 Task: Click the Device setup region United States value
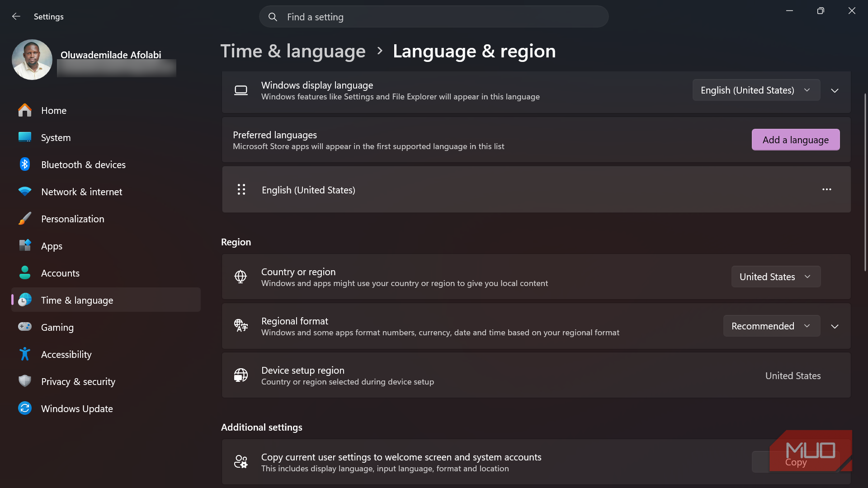(x=793, y=375)
